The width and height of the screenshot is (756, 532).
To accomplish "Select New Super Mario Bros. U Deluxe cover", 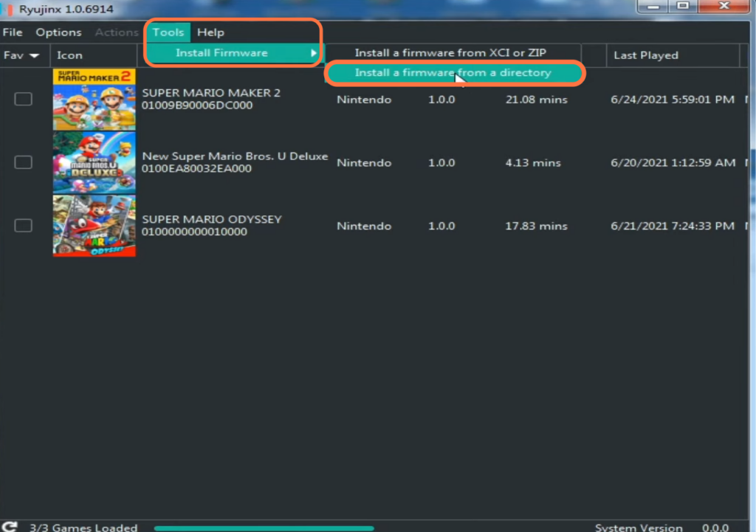I will pos(94,162).
